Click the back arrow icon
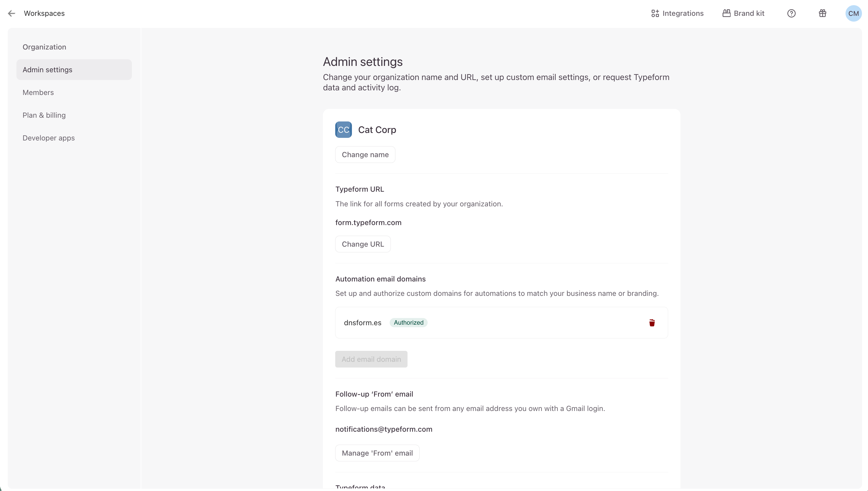 [x=12, y=14]
